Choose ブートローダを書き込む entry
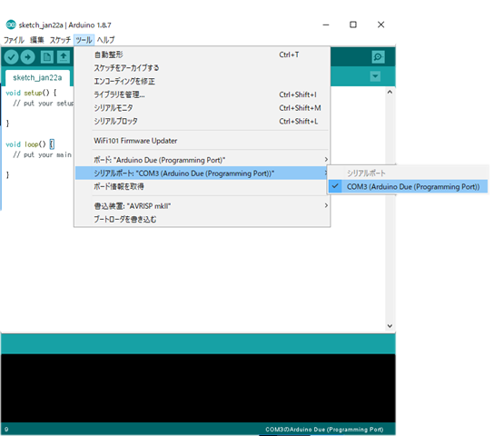 [x=203, y=219]
